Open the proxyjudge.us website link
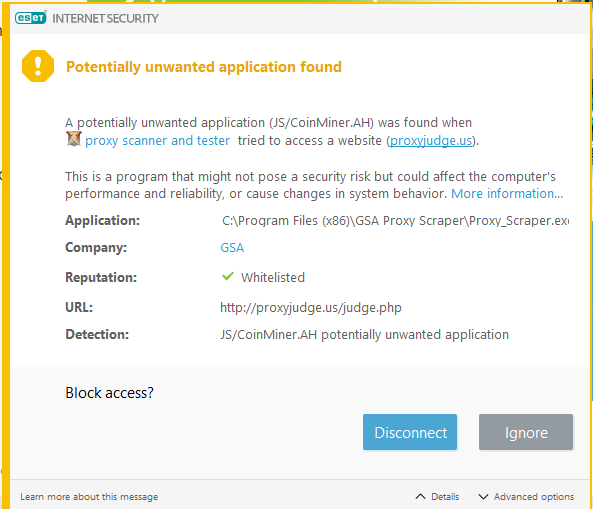This screenshot has height=509, width=593. tap(431, 141)
